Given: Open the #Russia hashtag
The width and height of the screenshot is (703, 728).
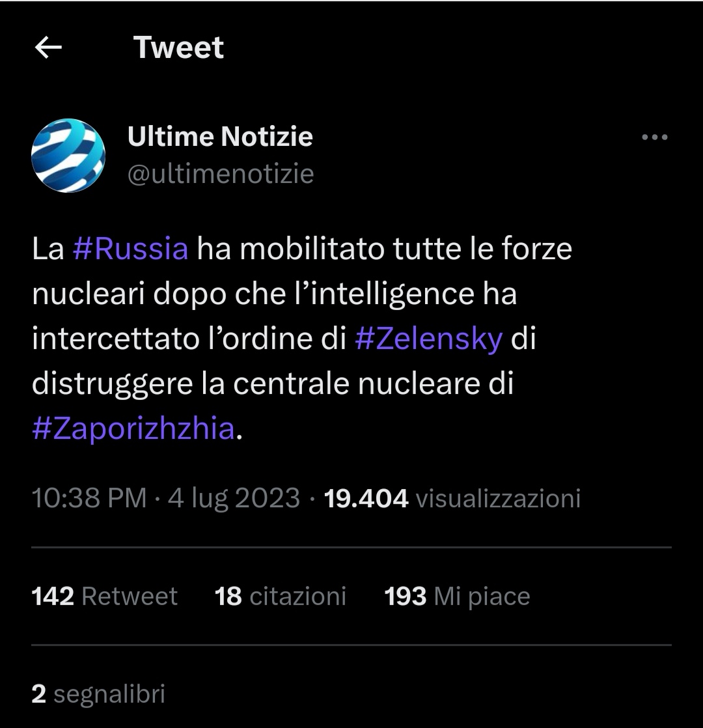Looking at the screenshot, I should point(130,249).
